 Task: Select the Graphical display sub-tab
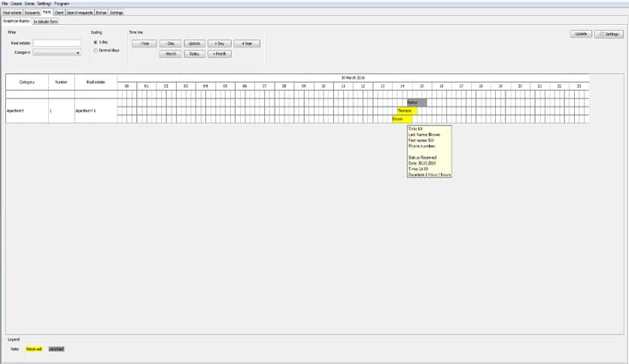17,21
